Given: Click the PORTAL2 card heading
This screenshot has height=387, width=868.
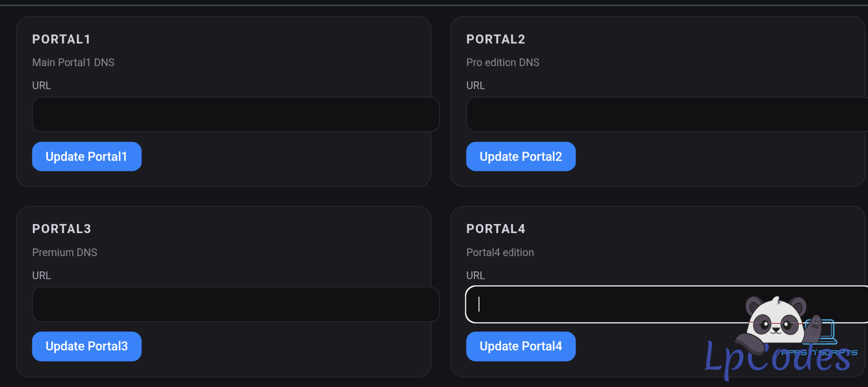Looking at the screenshot, I should (x=496, y=39).
